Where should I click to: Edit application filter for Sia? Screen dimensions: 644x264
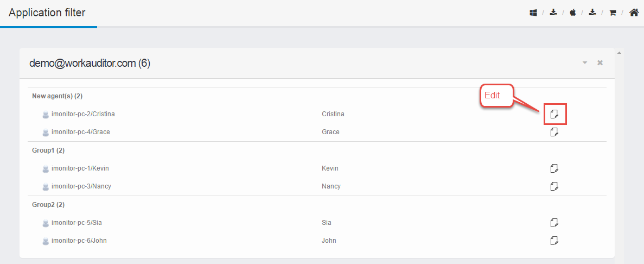pos(554,223)
